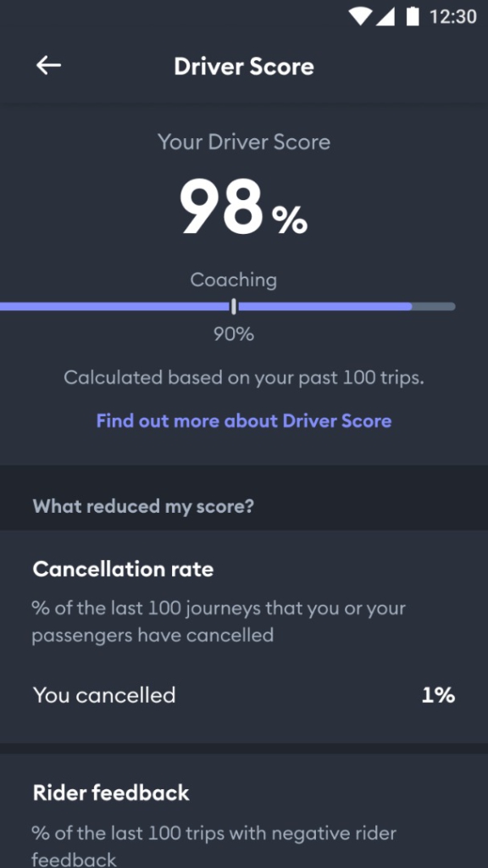488x868 pixels.
Task: Tap the Your Driver Score label
Action: [x=244, y=142]
